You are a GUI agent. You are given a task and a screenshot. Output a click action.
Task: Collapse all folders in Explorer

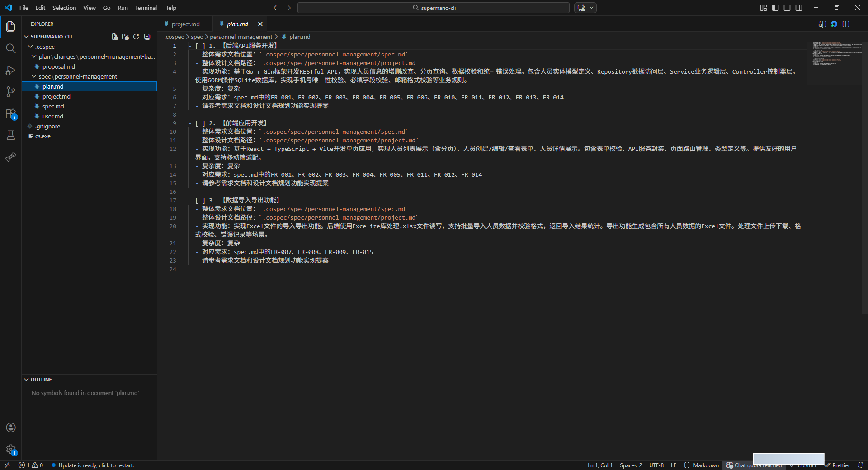click(x=147, y=37)
